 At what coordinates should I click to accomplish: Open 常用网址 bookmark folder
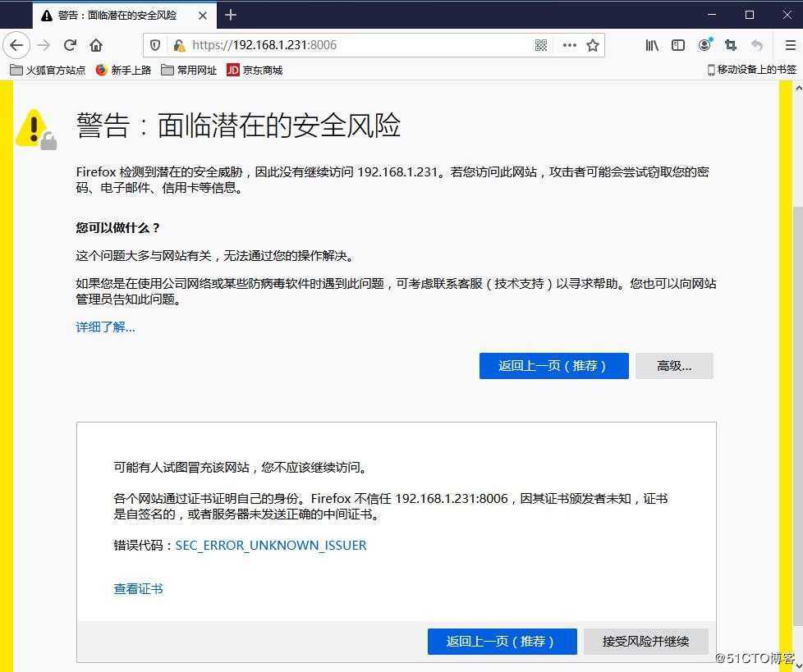point(189,70)
